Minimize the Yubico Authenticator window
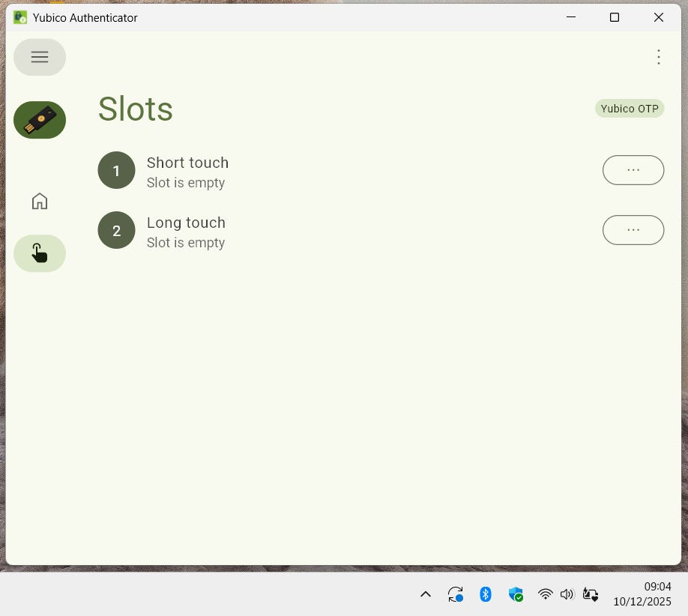Screen dimensions: 688x616 tap(571, 17)
